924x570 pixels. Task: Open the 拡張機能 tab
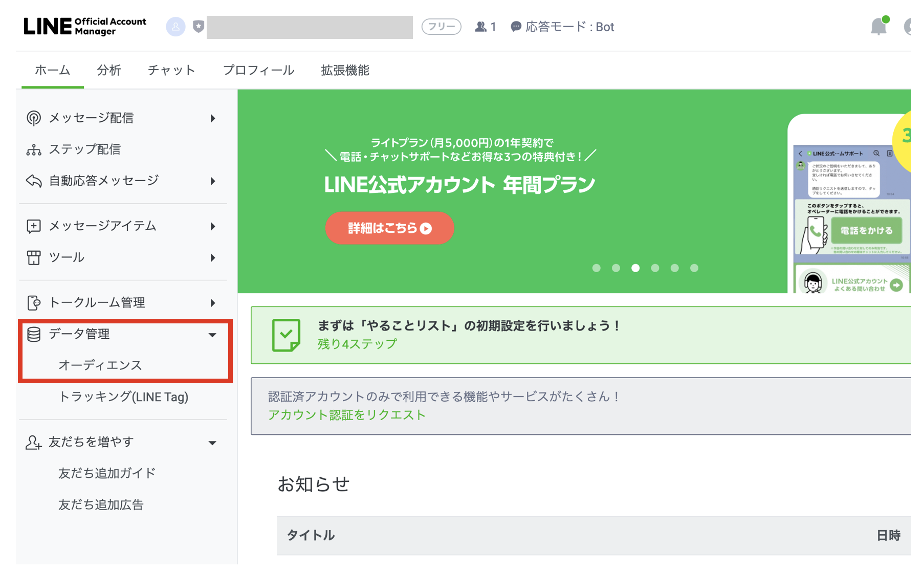pos(345,70)
